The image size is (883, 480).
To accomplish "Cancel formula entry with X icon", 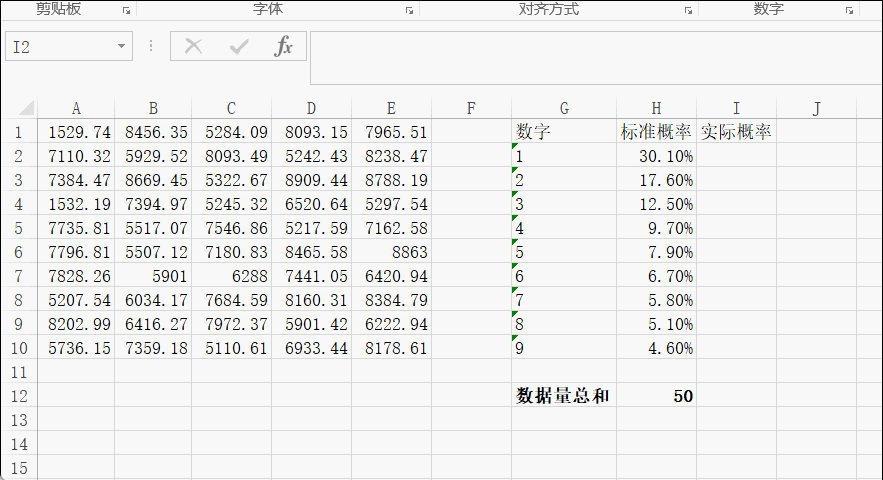I will tap(193, 46).
